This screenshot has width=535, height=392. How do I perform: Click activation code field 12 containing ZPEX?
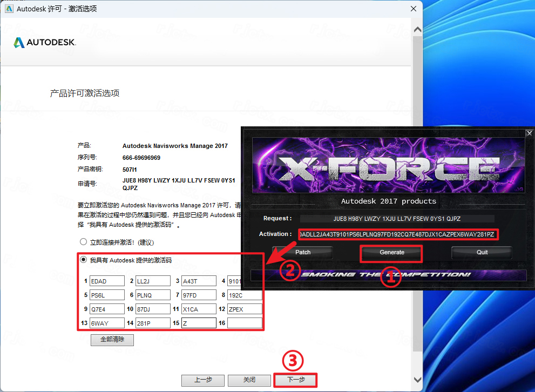click(245, 309)
